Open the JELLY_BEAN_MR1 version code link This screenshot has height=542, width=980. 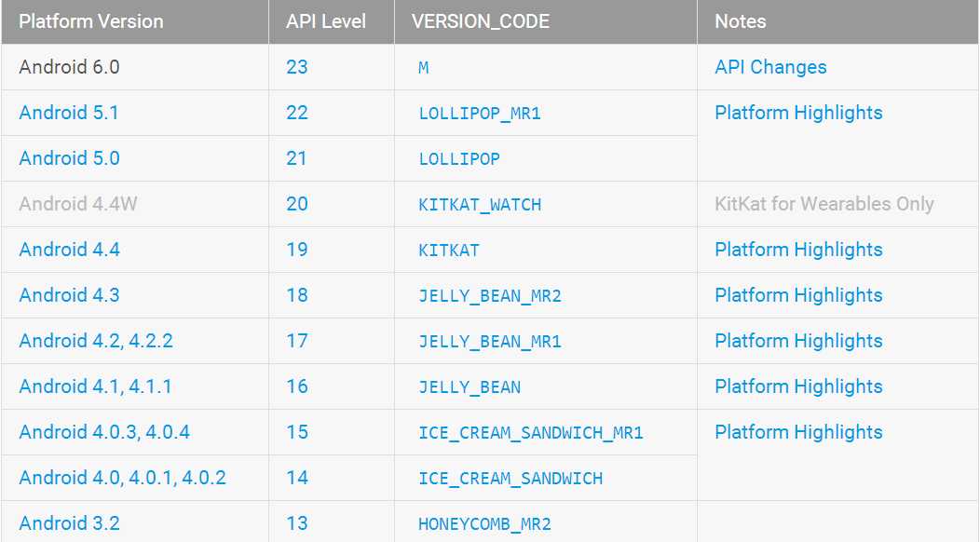pyautogui.click(x=490, y=342)
